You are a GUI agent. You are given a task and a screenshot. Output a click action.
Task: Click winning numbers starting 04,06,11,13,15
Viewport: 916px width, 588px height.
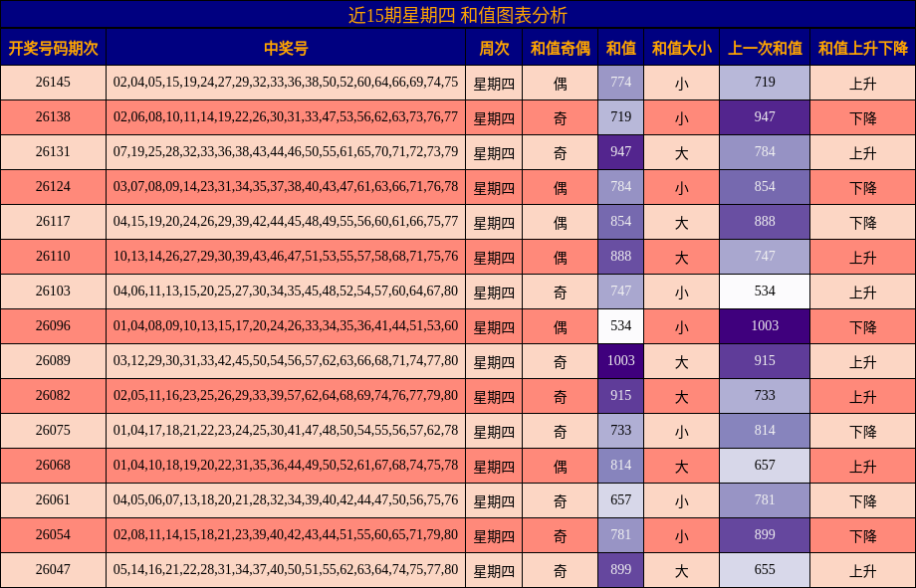pyautogui.click(x=286, y=291)
